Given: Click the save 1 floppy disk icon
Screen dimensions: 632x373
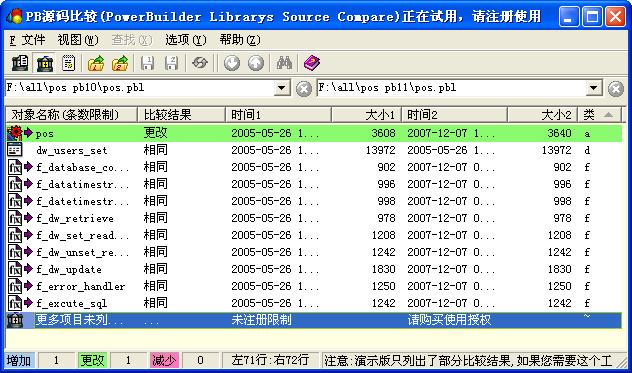Looking at the screenshot, I should tap(147, 63).
